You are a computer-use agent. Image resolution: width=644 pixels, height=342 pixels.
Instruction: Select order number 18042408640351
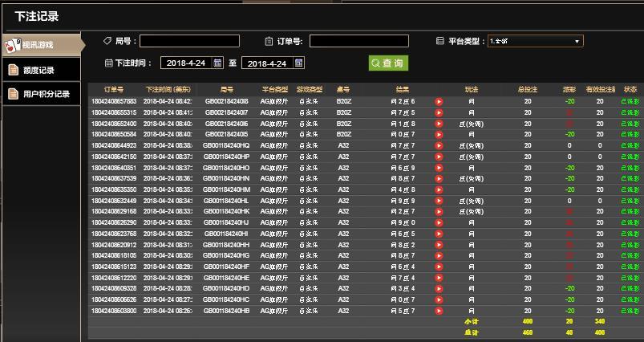(x=114, y=168)
